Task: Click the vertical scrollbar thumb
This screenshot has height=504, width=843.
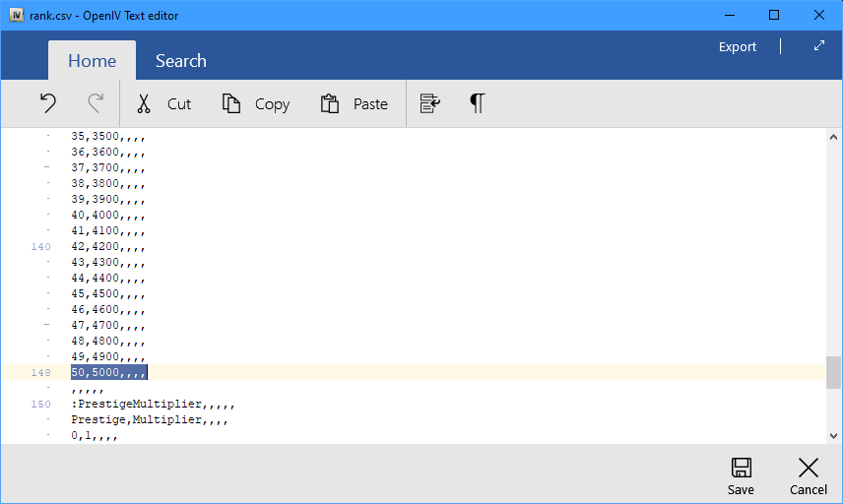Action: click(833, 372)
